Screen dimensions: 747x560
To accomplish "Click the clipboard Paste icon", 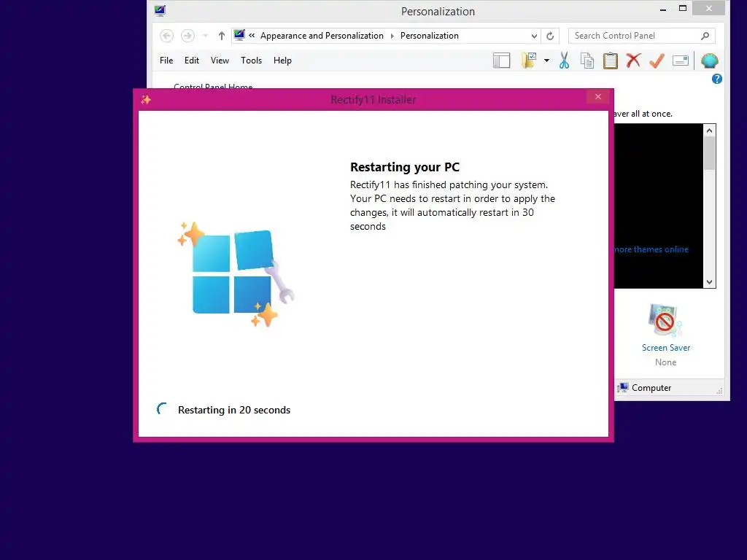I will click(611, 61).
